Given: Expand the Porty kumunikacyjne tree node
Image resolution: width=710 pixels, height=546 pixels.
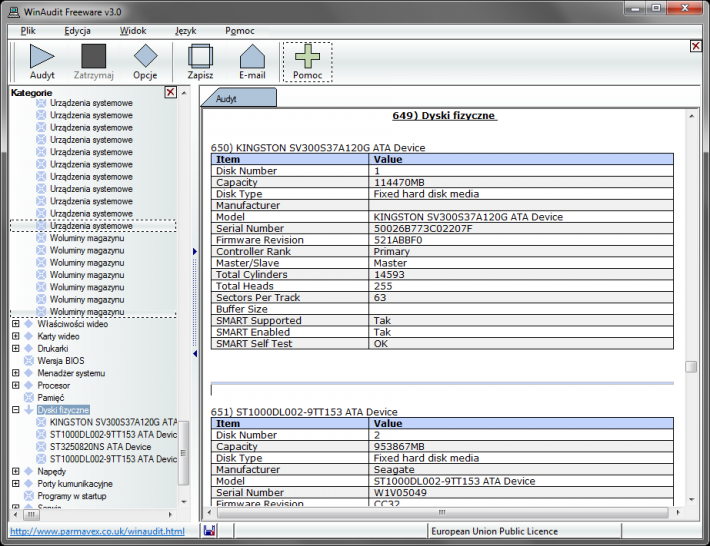Looking at the screenshot, I should pyautogui.click(x=15, y=483).
